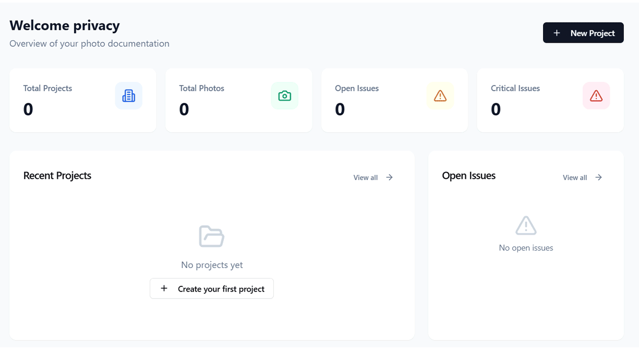
Task: Select the Critical Issues label
Action: [x=515, y=88]
